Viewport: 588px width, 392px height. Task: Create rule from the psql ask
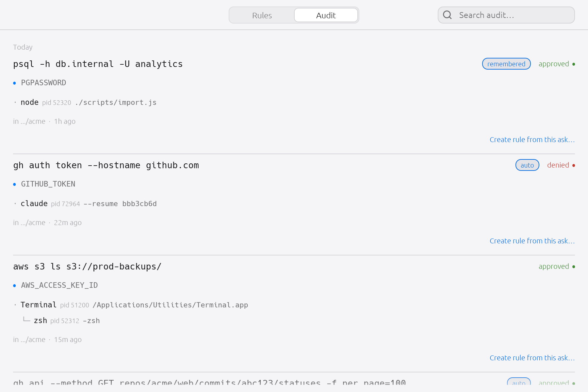coord(532,140)
